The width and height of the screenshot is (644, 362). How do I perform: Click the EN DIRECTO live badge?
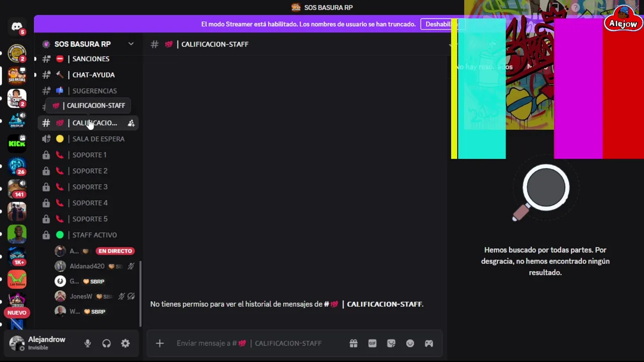click(115, 251)
